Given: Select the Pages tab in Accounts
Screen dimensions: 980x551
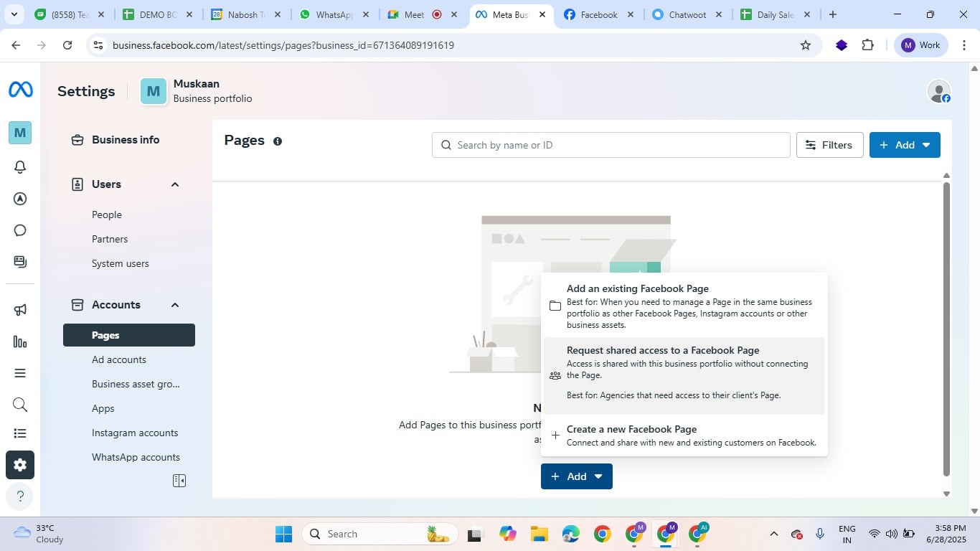Looking at the screenshot, I should tap(104, 334).
